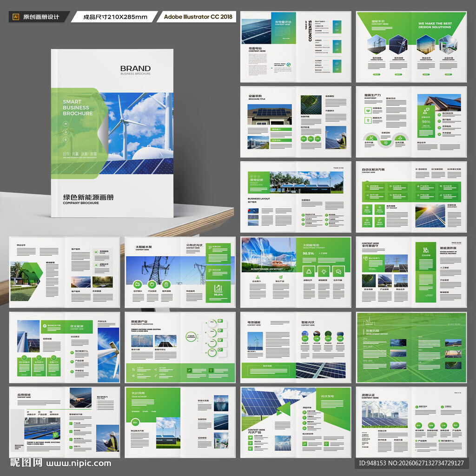Open the TABLE OF CONTENTS spread thumbnail
The width and height of the screenshot is (476, 476).
pyautogui.click(x=296, y=47)
